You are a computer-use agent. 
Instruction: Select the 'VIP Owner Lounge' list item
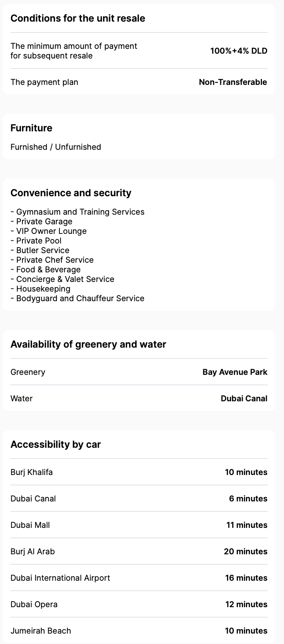[x=51, y=231]
